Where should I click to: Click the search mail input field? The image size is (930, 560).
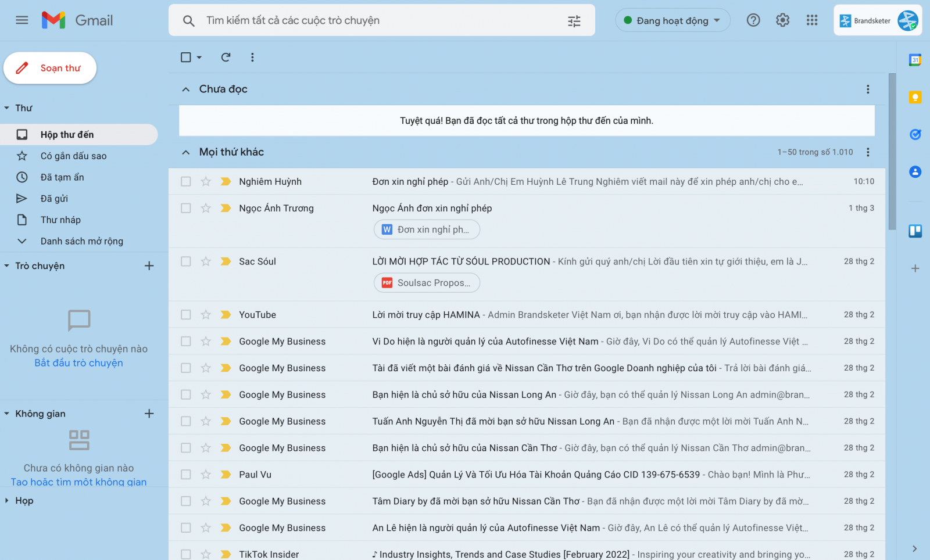point(382,20)
